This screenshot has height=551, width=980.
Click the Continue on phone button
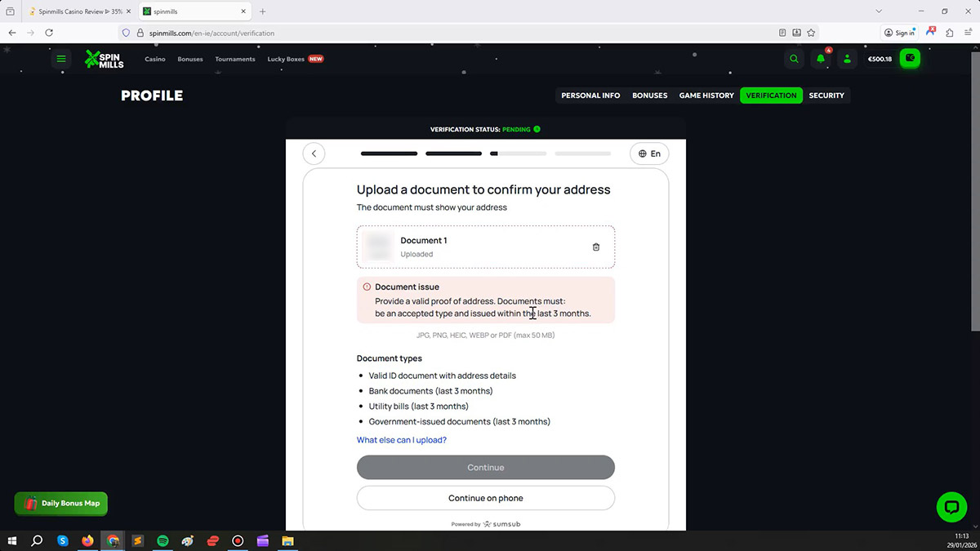pos(485,498)
